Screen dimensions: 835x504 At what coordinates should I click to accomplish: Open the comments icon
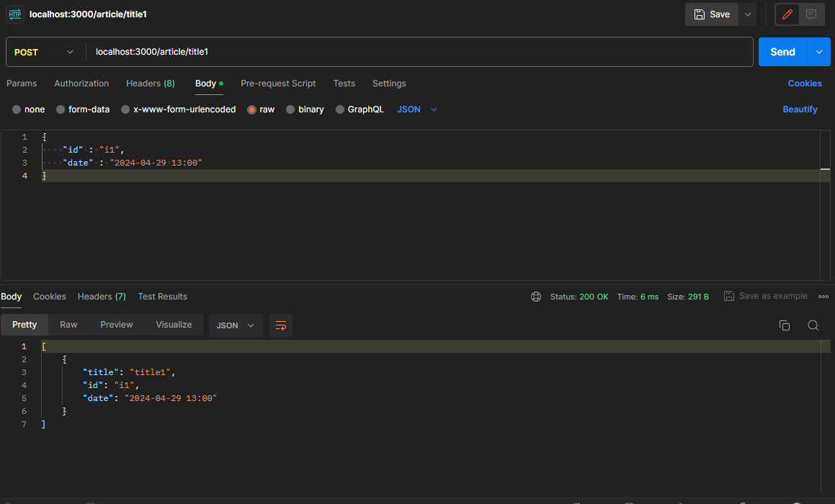coord(811,14)
